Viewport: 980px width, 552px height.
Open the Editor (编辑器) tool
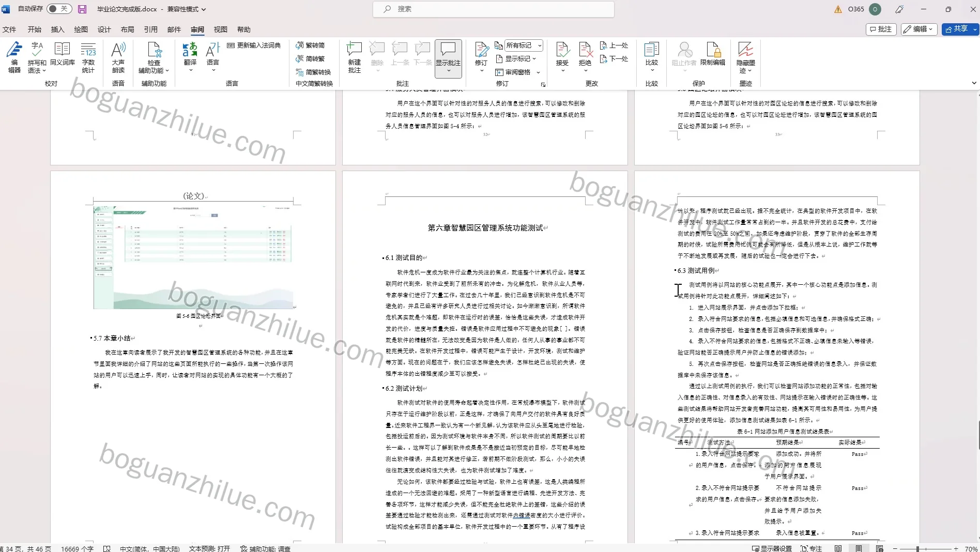click(x=14, y=57)
